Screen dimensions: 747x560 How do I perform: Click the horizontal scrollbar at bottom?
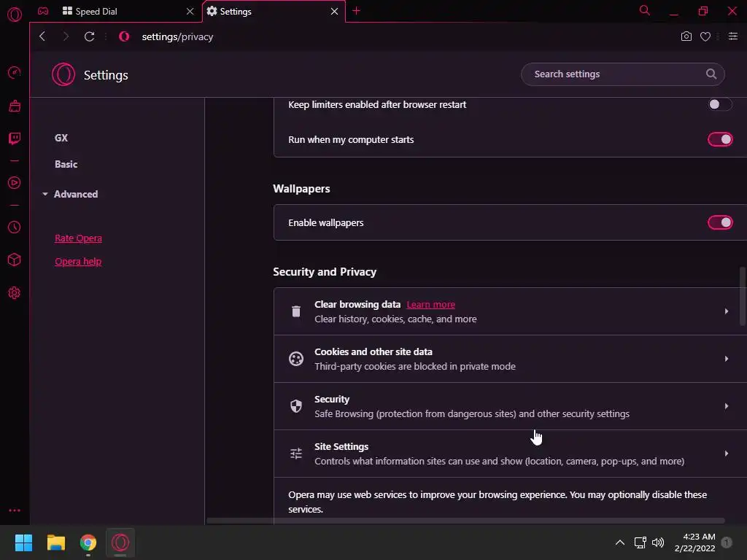(465, 521)
